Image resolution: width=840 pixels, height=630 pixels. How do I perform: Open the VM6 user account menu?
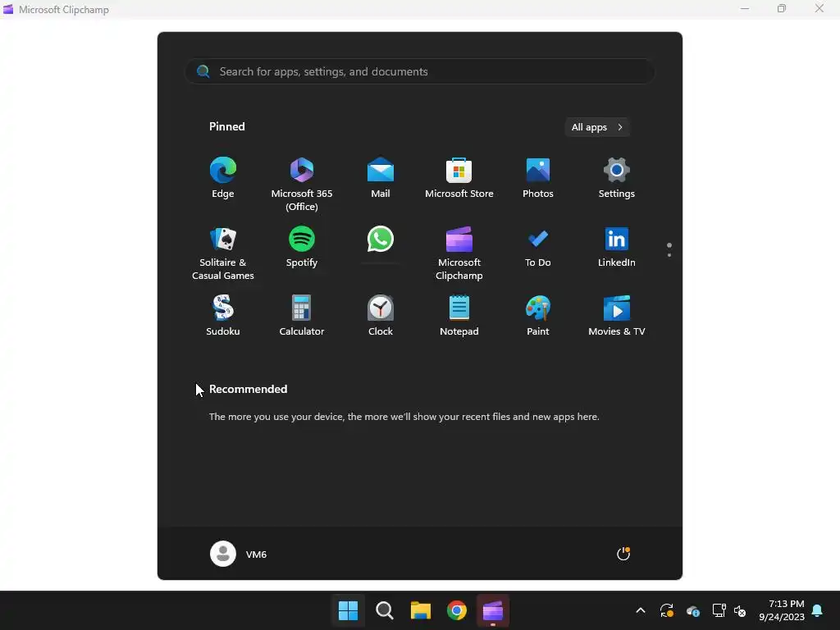[239, 554]
